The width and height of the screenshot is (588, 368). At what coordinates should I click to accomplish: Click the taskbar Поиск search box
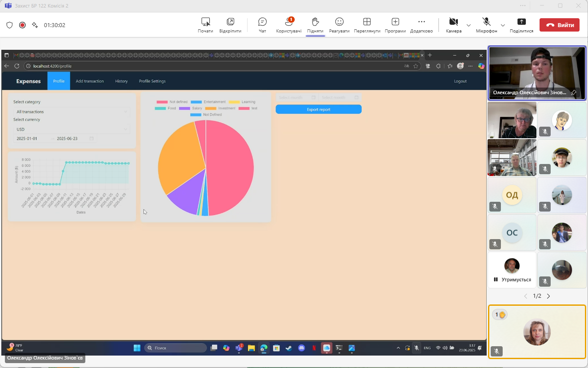[176, 348]
